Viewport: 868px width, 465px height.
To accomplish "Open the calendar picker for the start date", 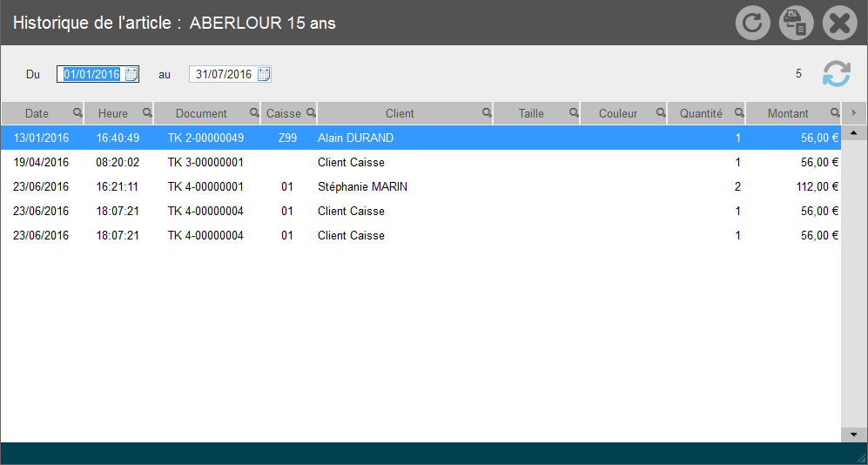I will tap(131, 74).
